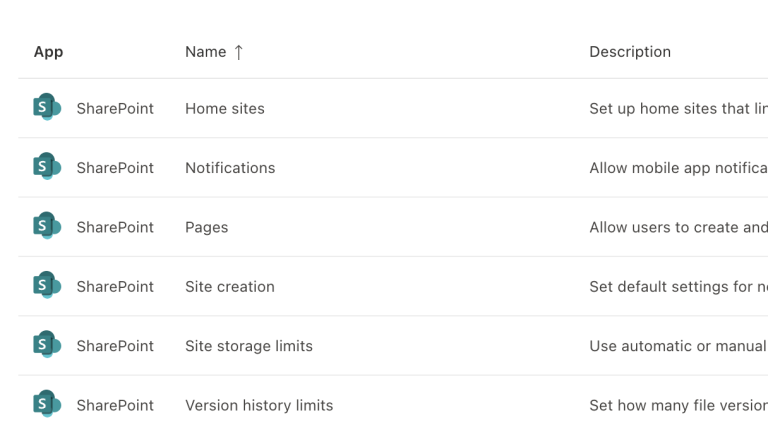Toggle sort arrow next to Name header
768x432 pixels.
coord(239,52)
